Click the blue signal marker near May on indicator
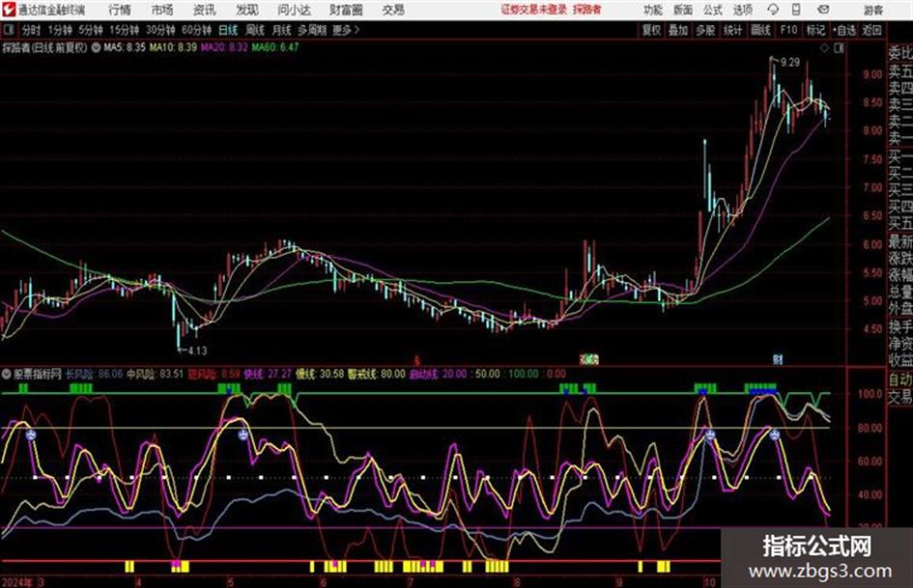 coord(243,434)
